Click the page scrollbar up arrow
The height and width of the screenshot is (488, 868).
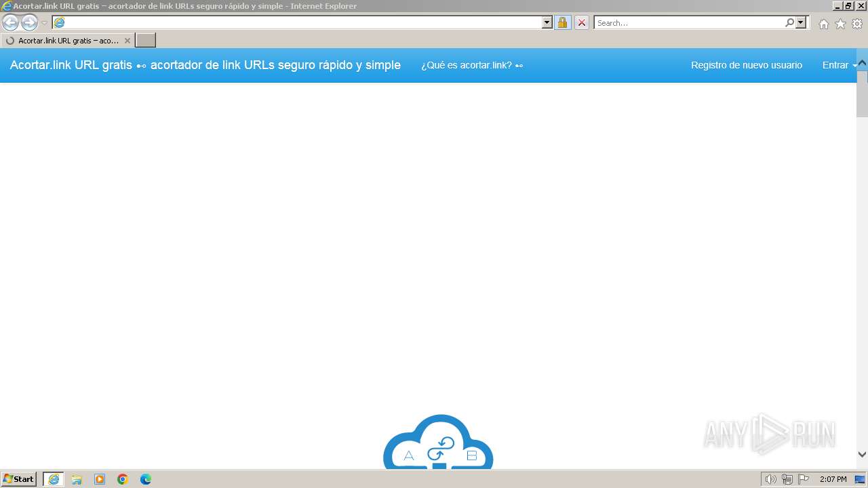point(863,63)
